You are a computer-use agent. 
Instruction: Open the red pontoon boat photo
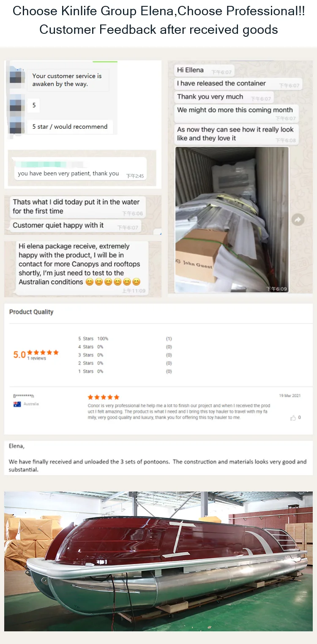158,561
